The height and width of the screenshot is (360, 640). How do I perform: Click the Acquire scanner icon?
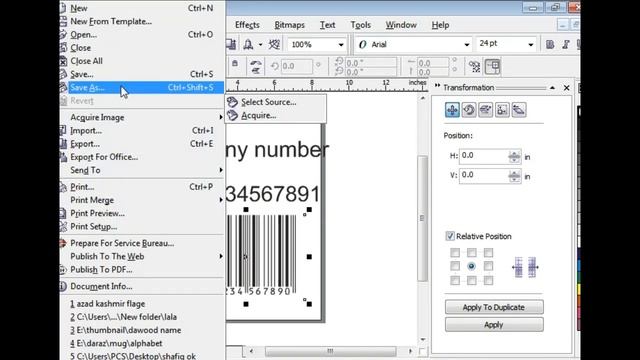pos(232,116)
